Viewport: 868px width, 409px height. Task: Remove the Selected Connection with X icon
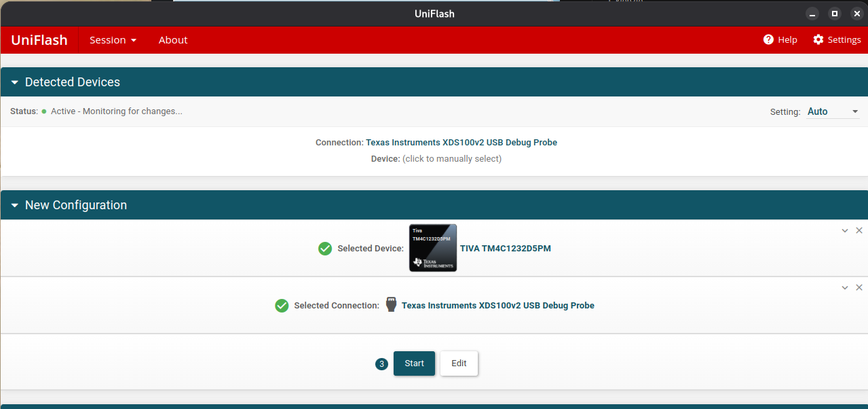click(x=859, y=287)
